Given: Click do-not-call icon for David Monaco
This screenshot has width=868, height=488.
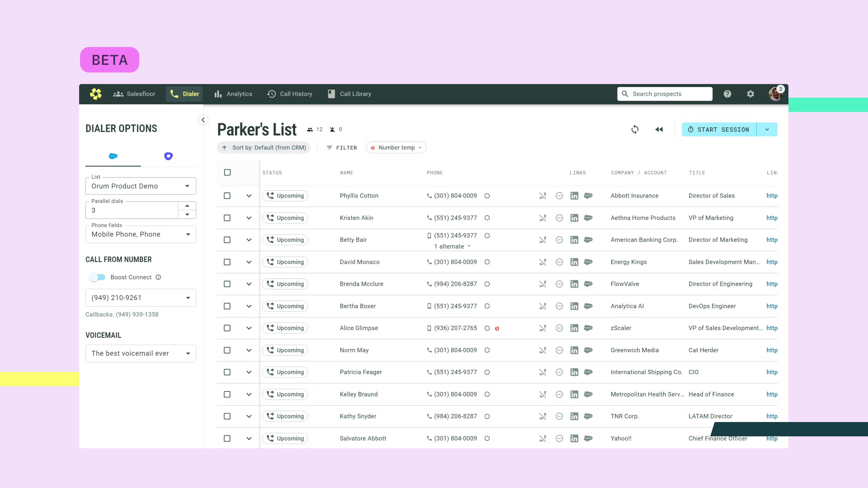Looking at the screenshot, I should [542, 262].
